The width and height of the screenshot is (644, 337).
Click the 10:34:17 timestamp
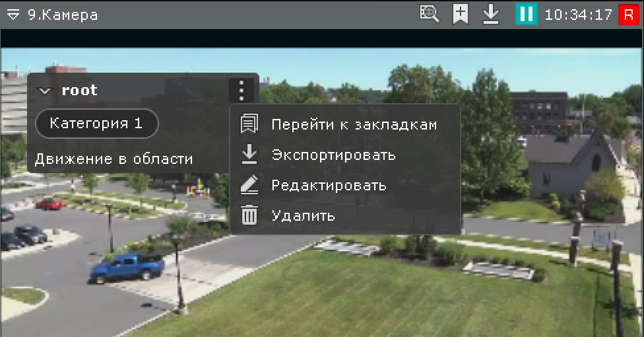578,15
